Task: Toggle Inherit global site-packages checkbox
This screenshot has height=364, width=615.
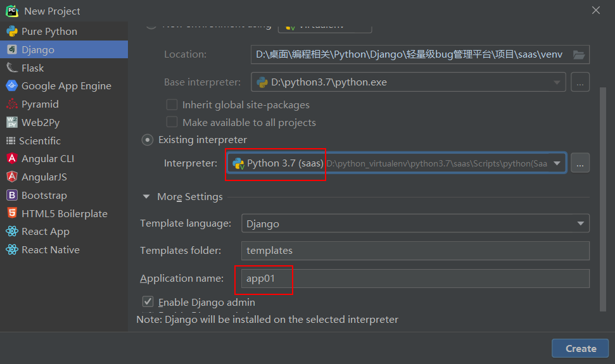Action: point(172,104)
